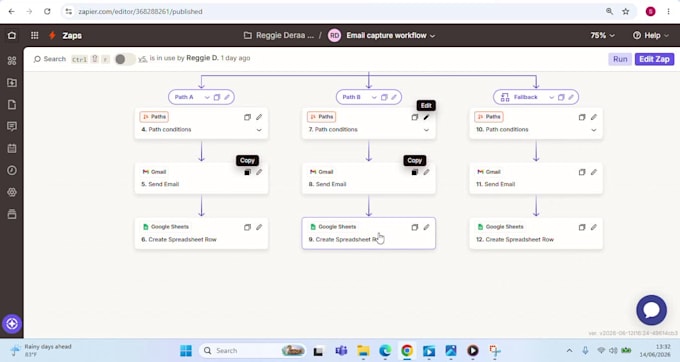Edit step 11 Send Email
The image size is (680, 362).
(x=594, y=172)
